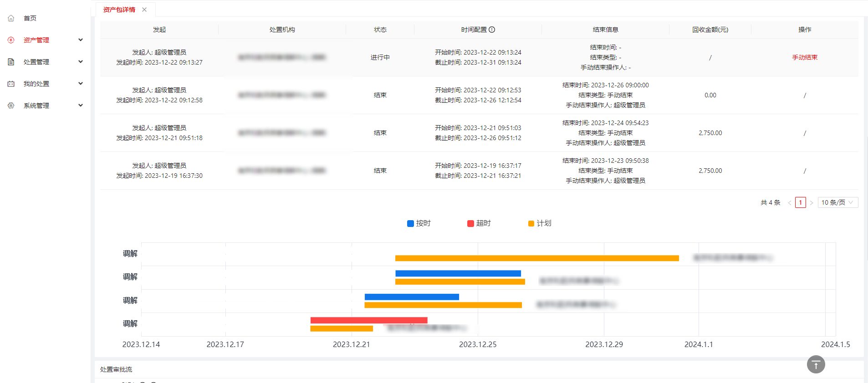Select the 资产包详情 tab

[119, 10]
